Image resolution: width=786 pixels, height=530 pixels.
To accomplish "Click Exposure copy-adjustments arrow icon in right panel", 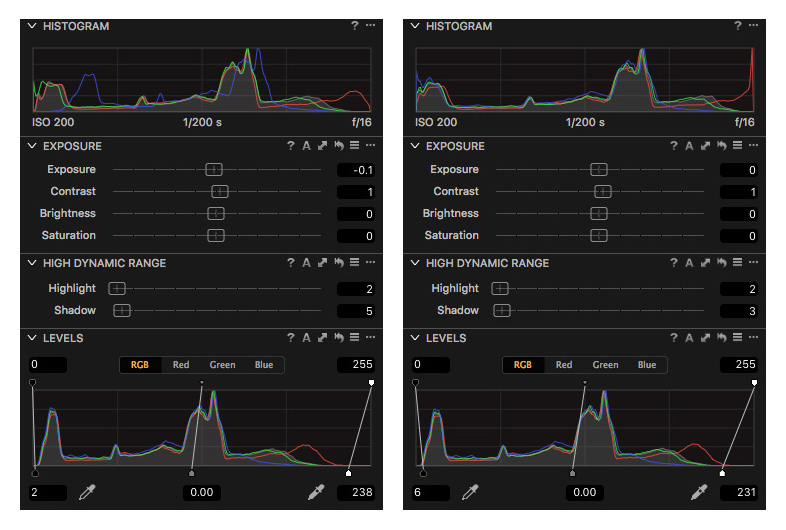I will 705,146.
